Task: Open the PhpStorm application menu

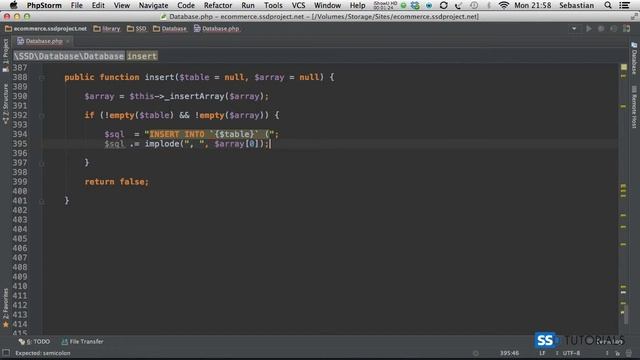Action: pos(44,5)
